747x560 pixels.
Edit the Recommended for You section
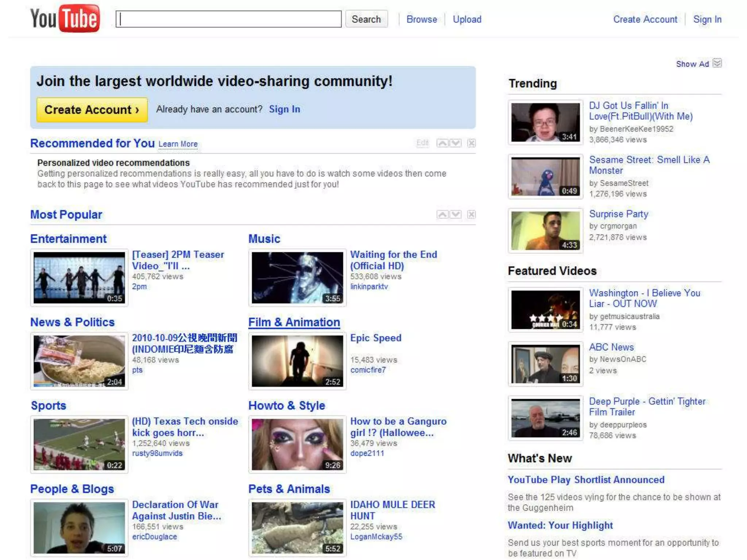(x=422, y=143)
